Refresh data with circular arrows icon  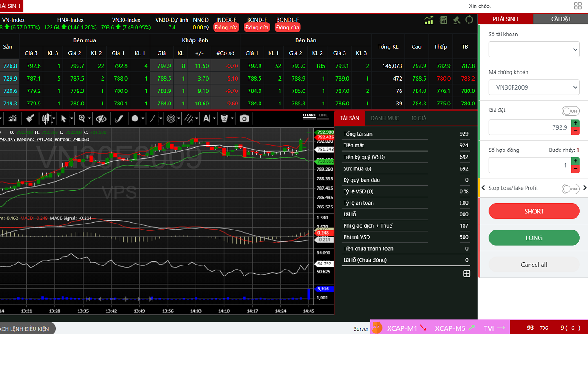469,20
